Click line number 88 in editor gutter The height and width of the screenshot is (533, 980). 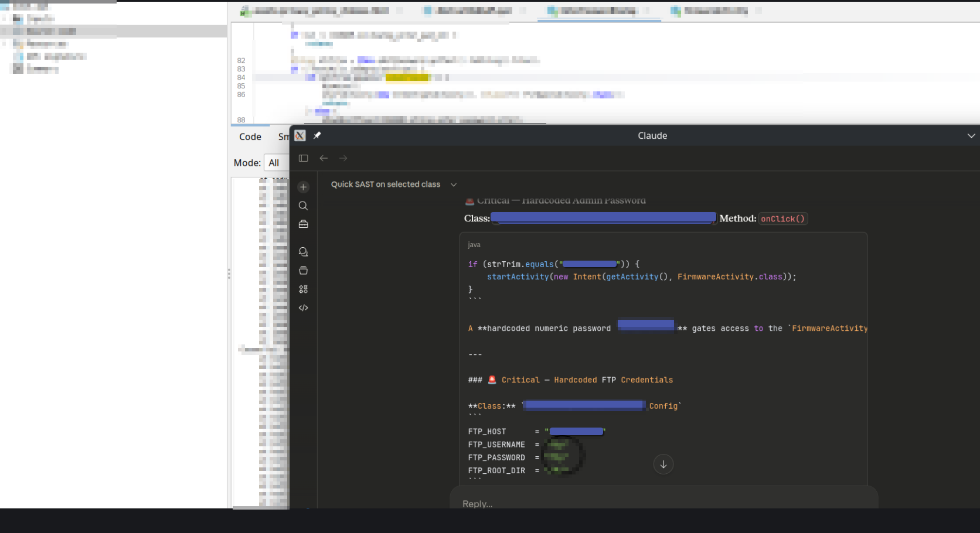[x=241, y=120]
